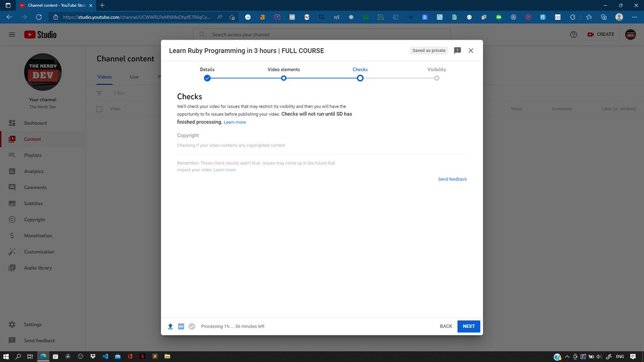Switch to the Videos tab
644x362 pixels.
point(104,77)
